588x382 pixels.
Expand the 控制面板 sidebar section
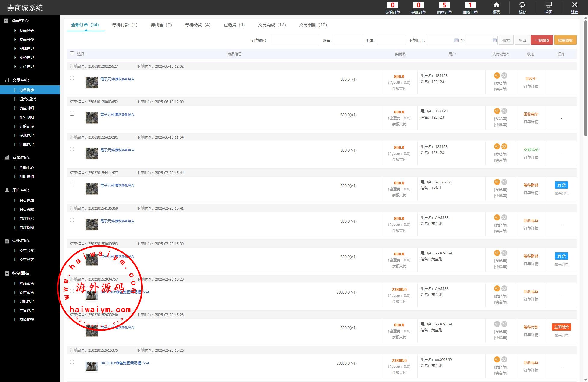(x=20, y=273)
